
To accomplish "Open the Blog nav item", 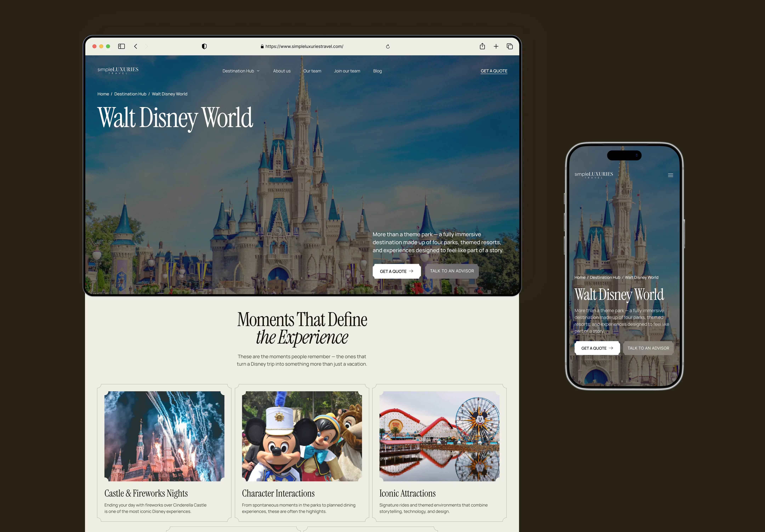I will click(x=377, y=71).
